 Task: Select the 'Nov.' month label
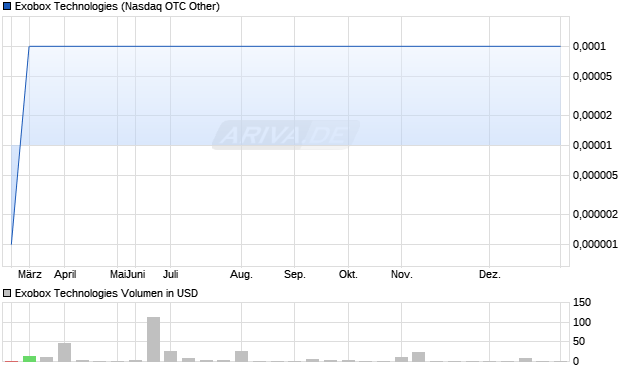402,274
